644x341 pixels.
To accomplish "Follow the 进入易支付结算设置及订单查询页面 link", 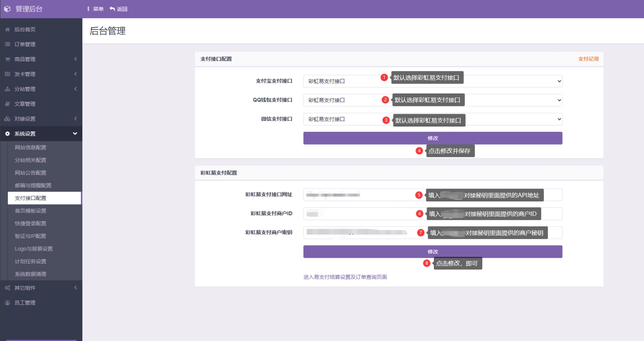I will click(x=345, y=277).
